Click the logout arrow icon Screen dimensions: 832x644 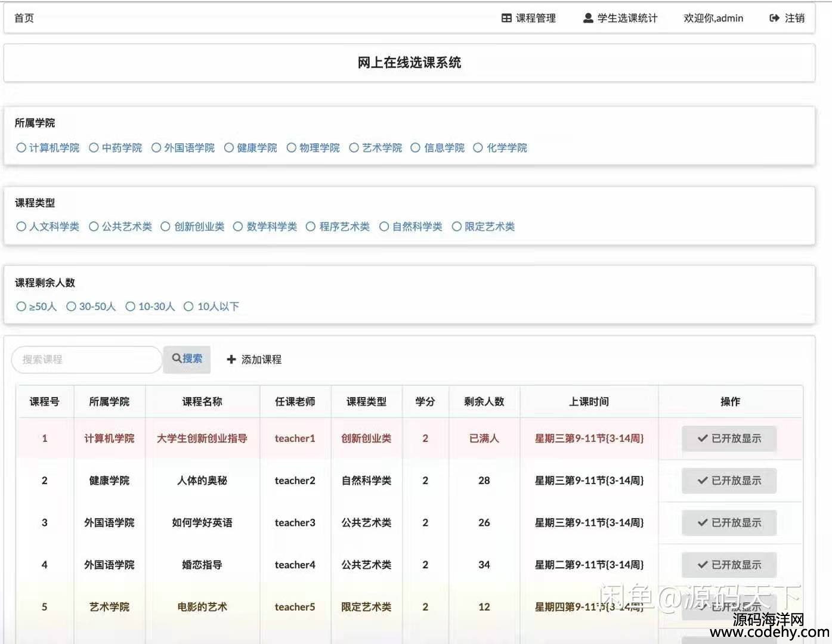[774, 18]
